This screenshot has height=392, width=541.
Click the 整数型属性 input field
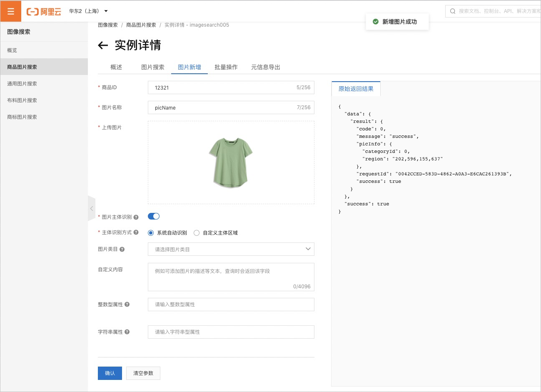[x=231, y=305]
